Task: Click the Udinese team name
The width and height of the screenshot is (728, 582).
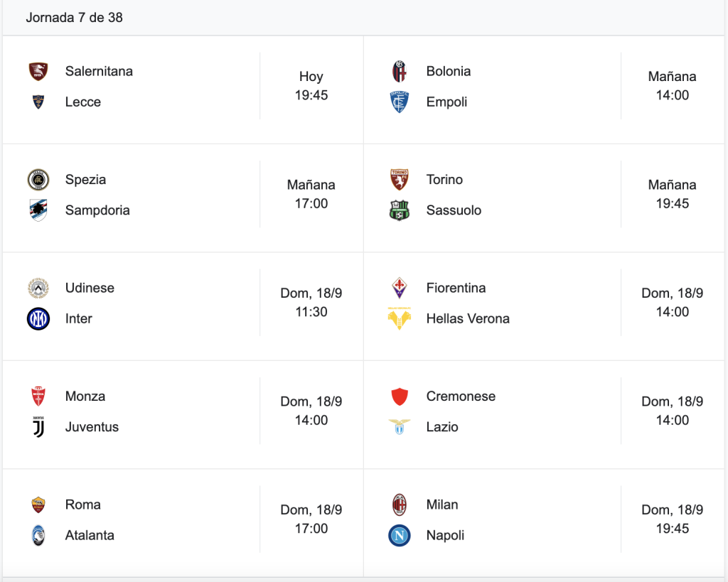Action: coord(90,289)
